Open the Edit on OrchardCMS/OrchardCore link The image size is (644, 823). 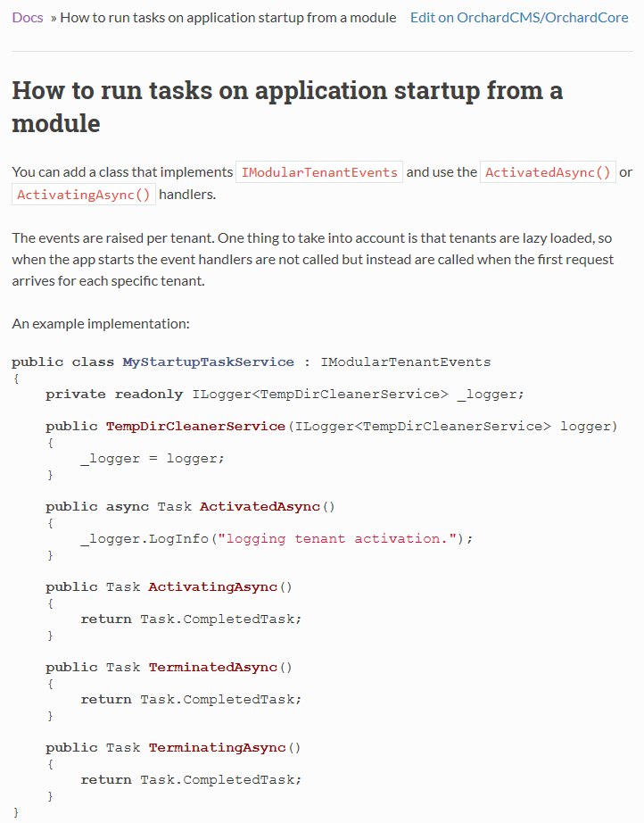tap(519, 17)
